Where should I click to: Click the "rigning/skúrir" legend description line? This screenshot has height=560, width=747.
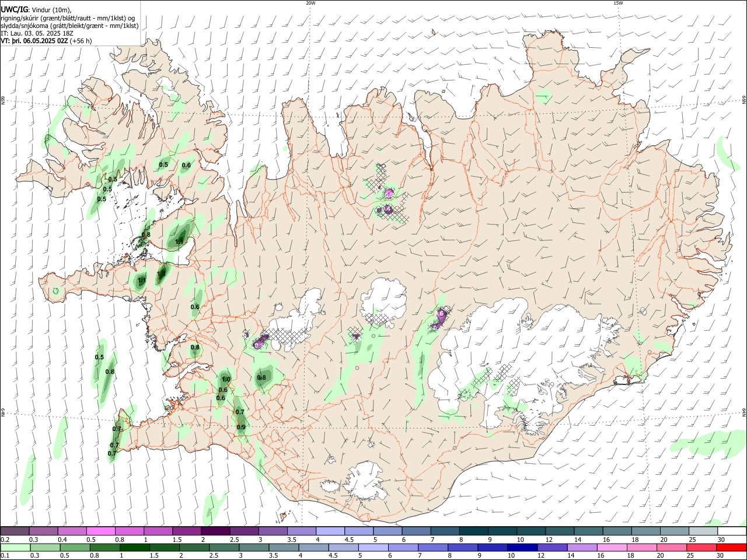point(68,18)
